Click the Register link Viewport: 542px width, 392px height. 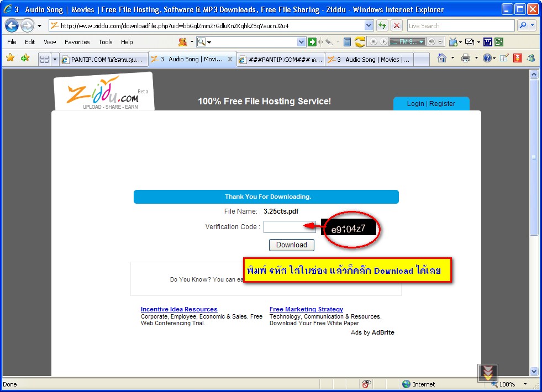(442, 104)
